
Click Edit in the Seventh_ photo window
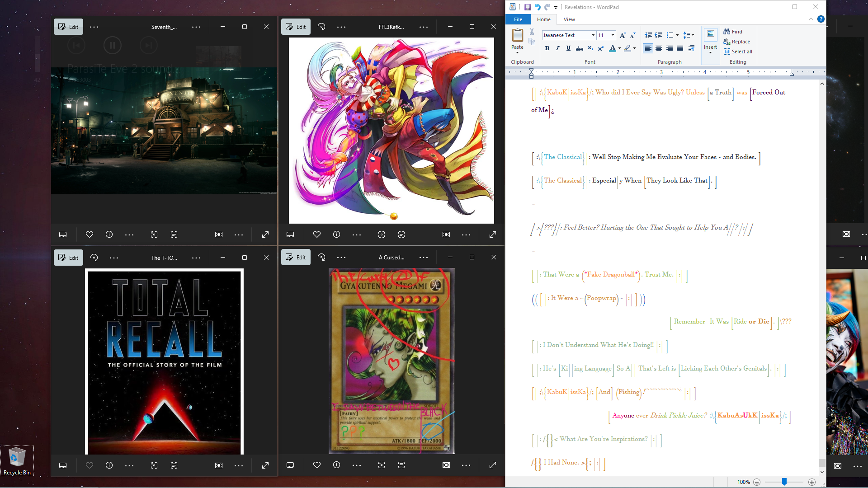pos(68,27)
